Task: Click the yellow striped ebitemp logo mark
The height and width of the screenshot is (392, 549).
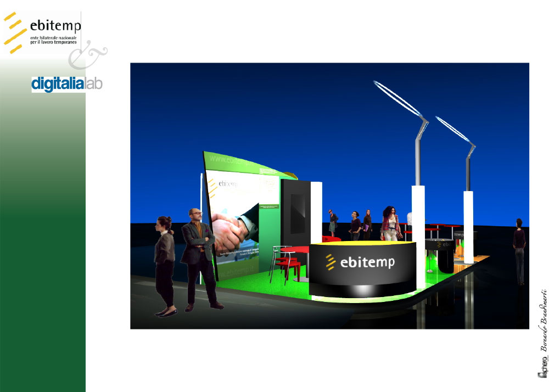Action: [15, 33]
